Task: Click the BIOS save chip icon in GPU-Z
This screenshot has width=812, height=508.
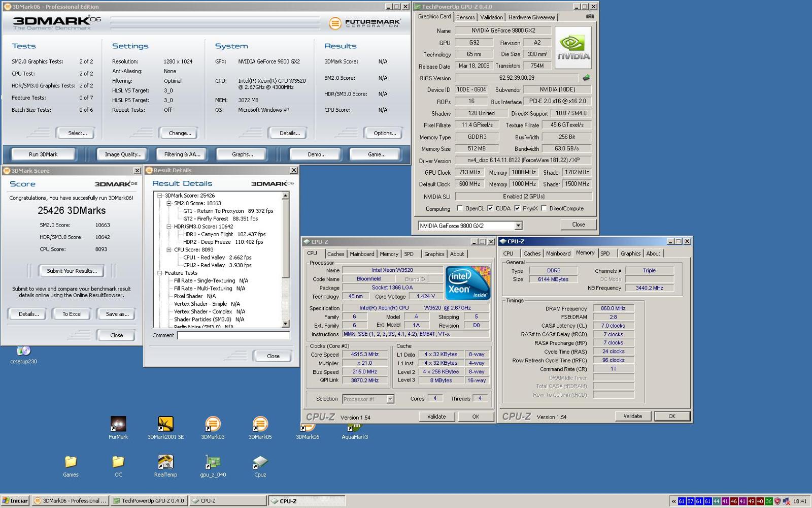Action: [x=586, y=78]
